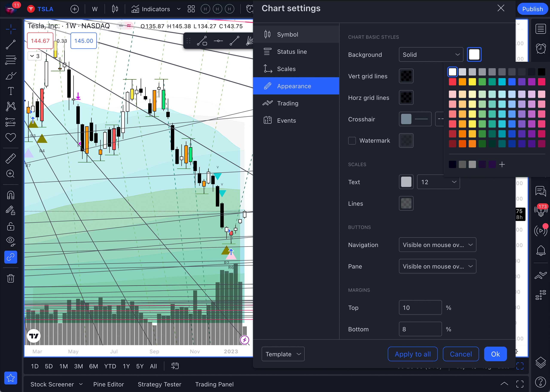This screenshot has height=392, width=550.
Task: Open the Scales settings tab
Action: click(x=296, y=69)
